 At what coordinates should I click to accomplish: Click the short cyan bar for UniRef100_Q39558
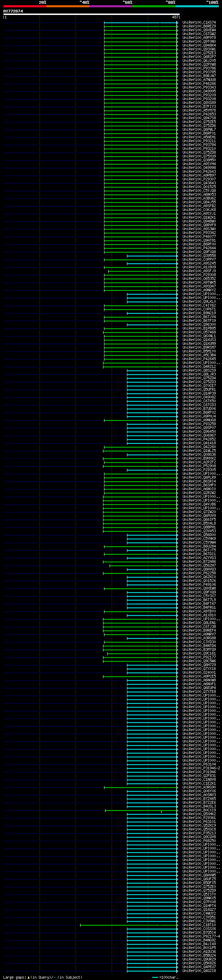point(152,256)
